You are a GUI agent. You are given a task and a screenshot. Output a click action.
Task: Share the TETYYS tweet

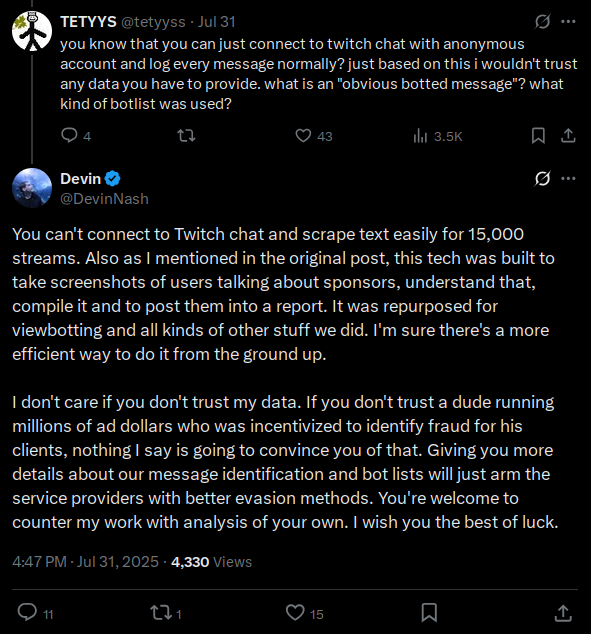568,135
